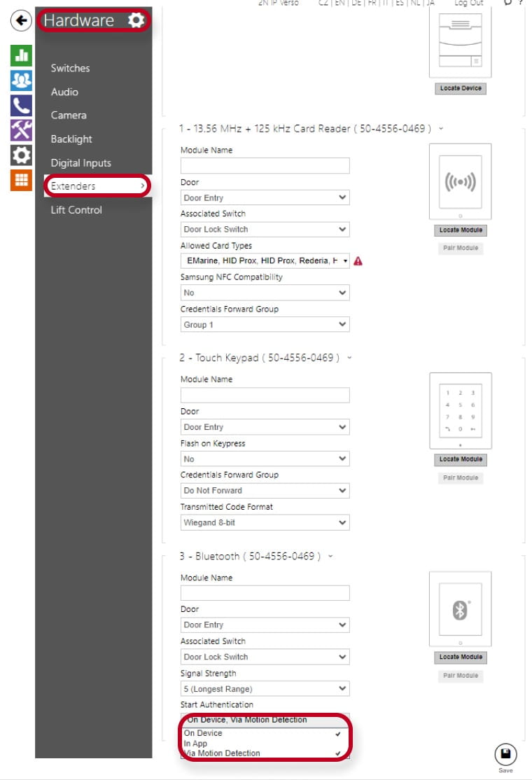Open the Flash on Keypress dropdown
This screenshot has height=780, width=532.
(265, 459)
